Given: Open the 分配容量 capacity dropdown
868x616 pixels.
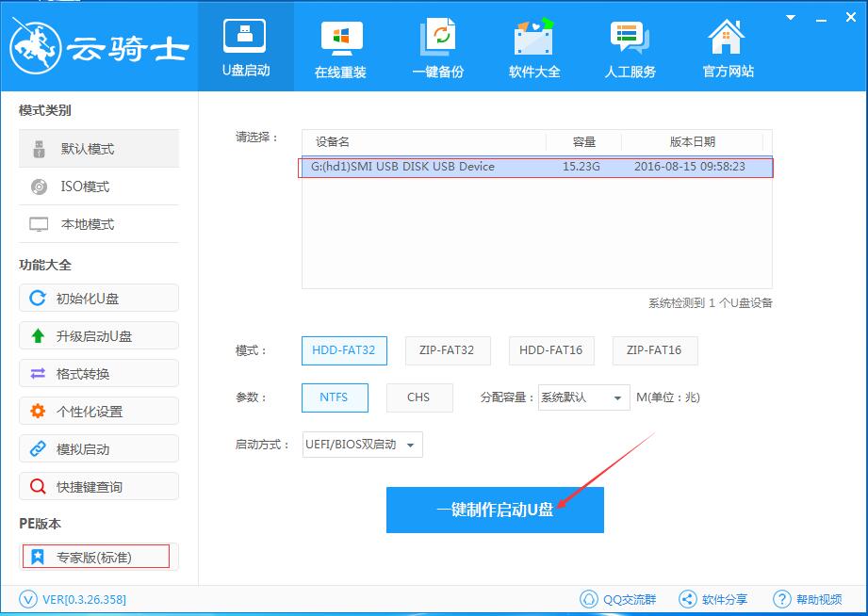Looking at the screenshot, I should click(582, 397).
